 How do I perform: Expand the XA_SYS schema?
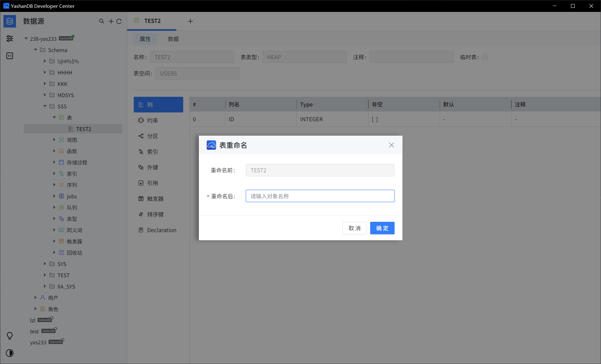45,286
